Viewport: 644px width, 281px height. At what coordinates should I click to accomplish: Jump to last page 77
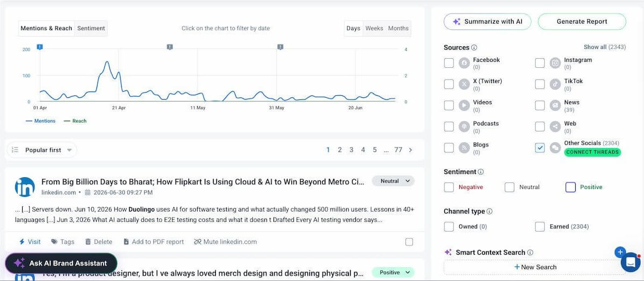pos(398,150)
